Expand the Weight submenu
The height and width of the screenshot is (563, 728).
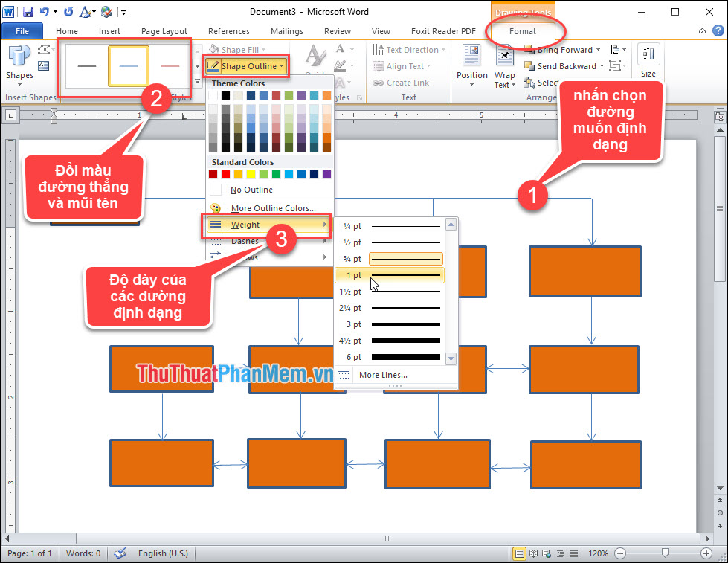[245, 224]
